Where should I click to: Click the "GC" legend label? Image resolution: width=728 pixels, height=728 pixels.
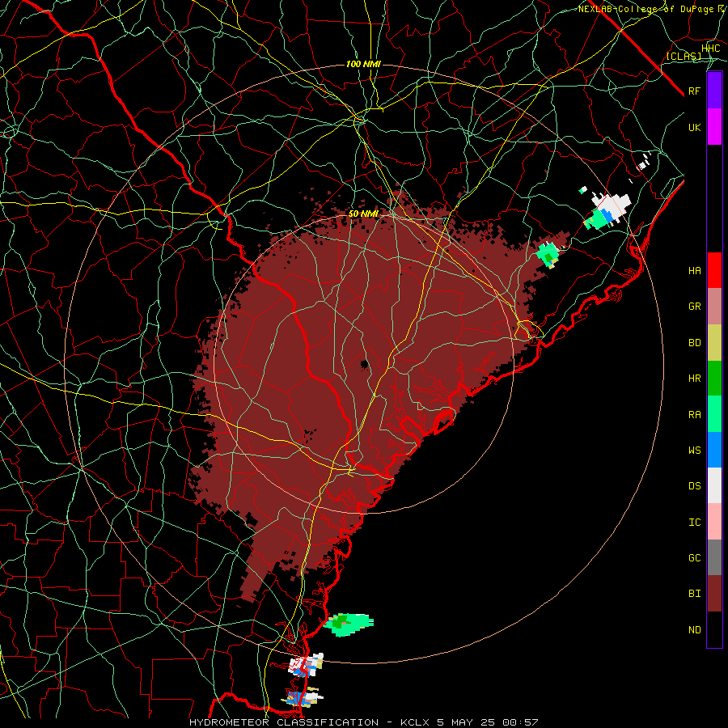(x=695, y=558)
